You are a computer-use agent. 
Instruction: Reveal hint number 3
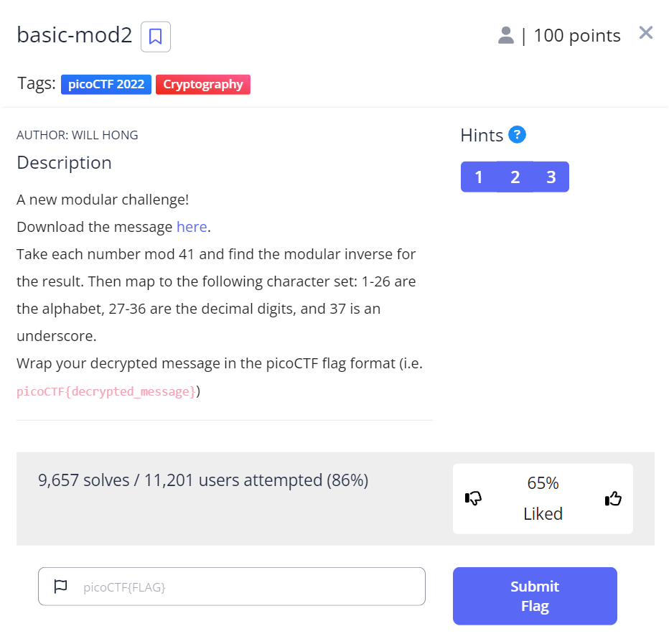click(x=551, y=177)
